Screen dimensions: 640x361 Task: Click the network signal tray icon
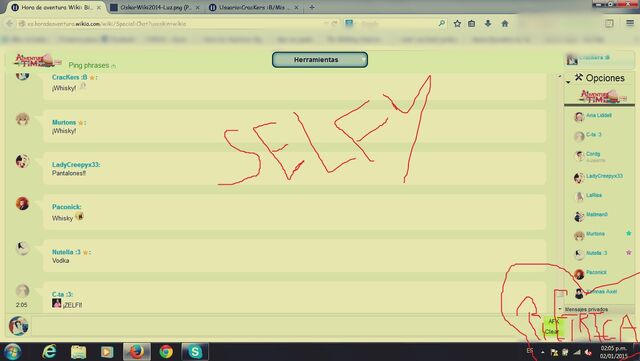pos(577,352)
